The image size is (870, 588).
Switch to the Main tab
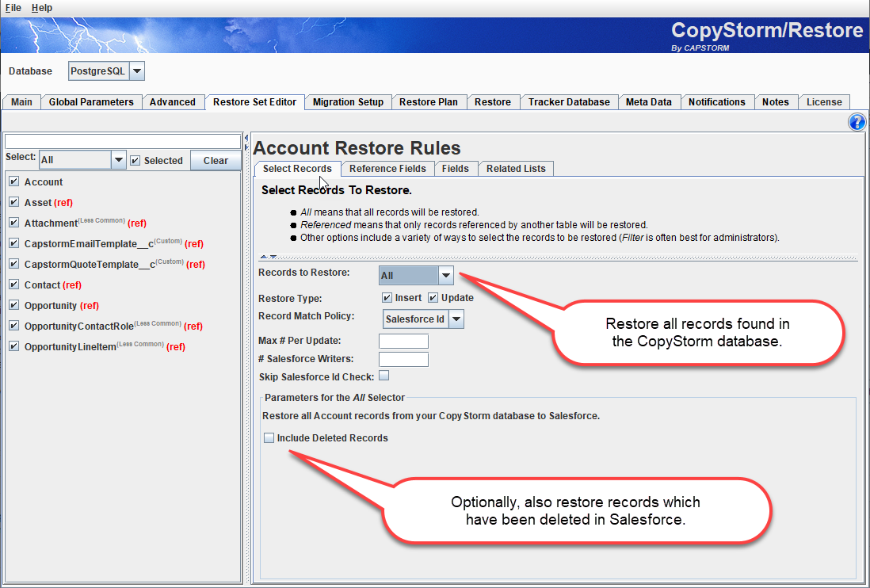21,102
